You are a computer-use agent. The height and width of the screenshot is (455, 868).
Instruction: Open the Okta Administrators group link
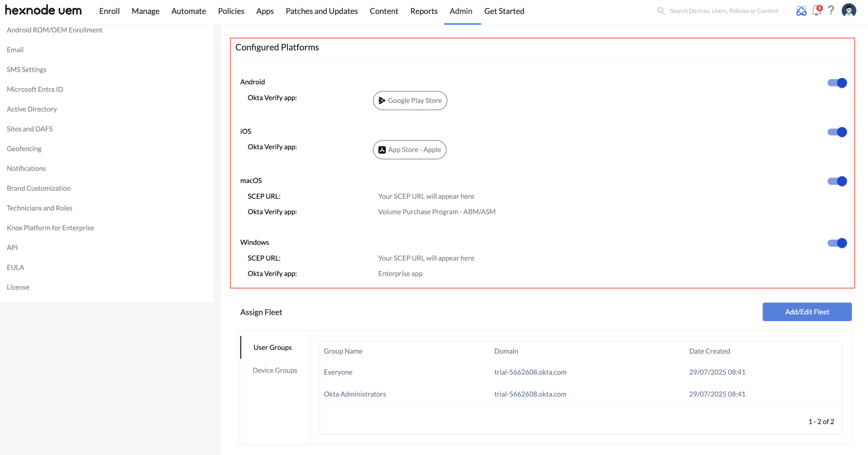[355, 394]
